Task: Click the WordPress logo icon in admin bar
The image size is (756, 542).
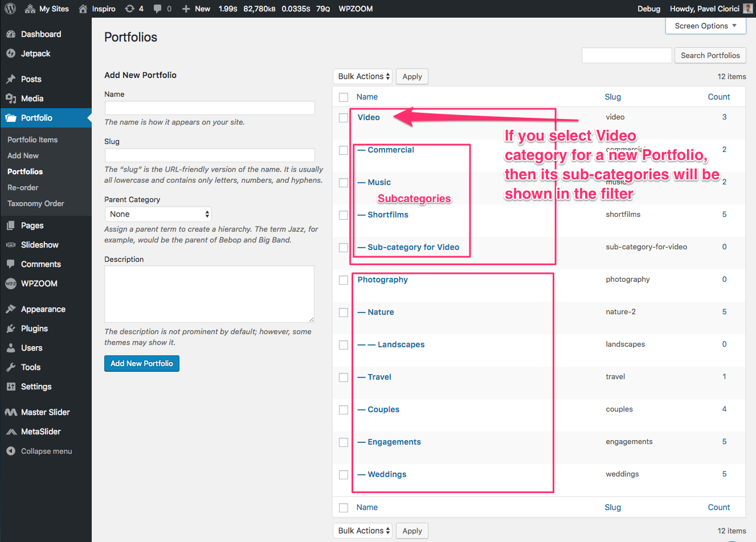Action: pos(10,9)
